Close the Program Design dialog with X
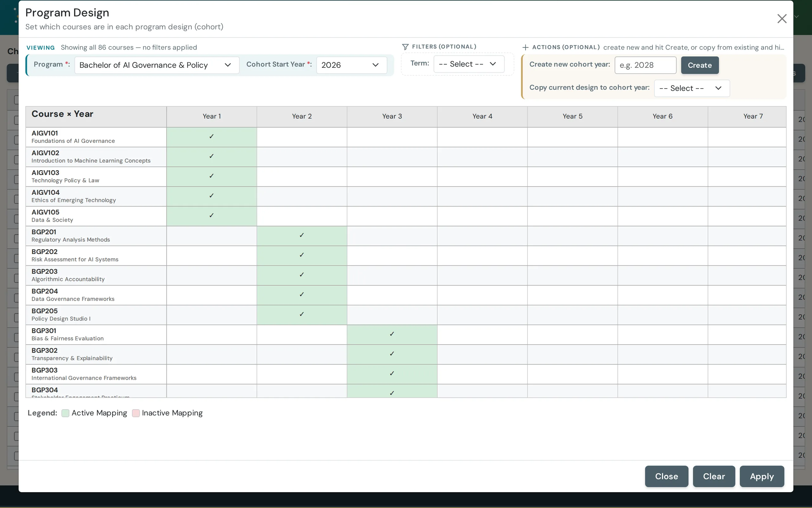The height and width of the screenshot is (508, 812). tap(782, 18)
